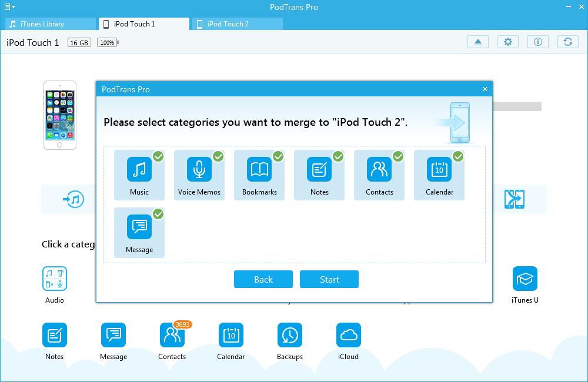Uncheck the green checkmark on Notes tile
This screenshot has height=382, width=588.
[338, 156]
